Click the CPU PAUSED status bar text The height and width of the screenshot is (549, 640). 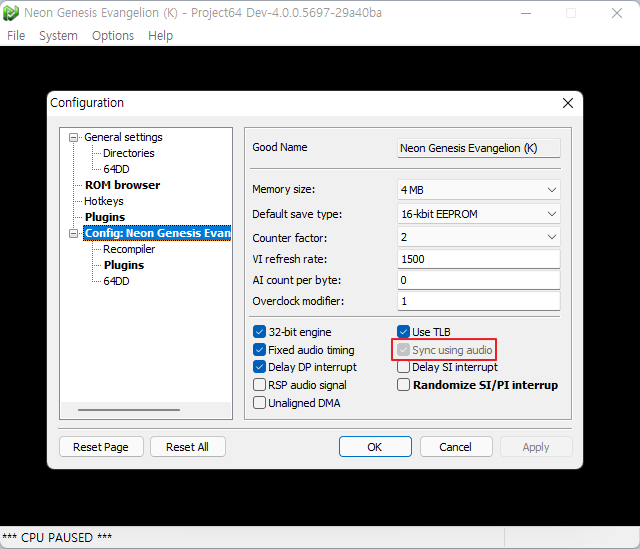pos(57,538)
